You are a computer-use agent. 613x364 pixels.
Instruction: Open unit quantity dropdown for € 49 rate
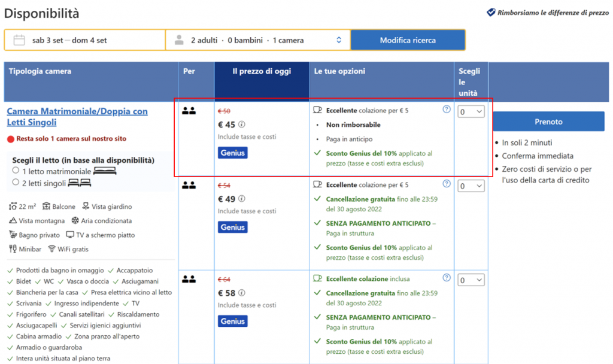click(471, 186)
